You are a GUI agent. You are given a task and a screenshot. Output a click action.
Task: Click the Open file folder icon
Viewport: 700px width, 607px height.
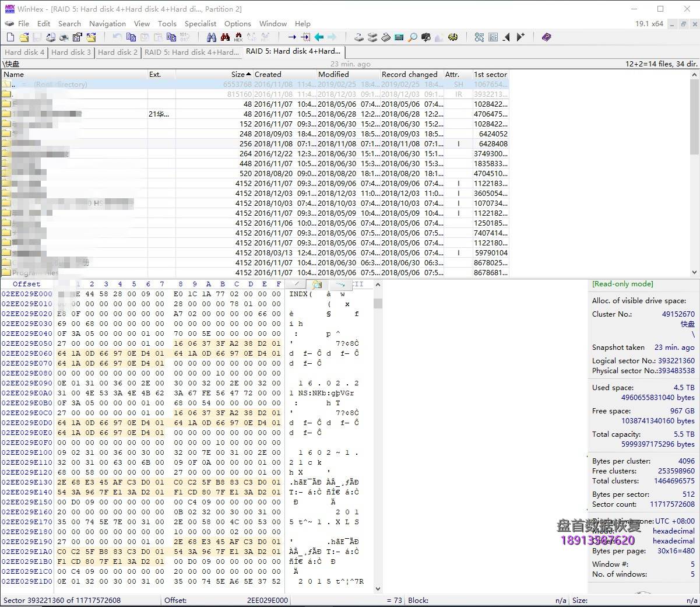coord(24,37)
